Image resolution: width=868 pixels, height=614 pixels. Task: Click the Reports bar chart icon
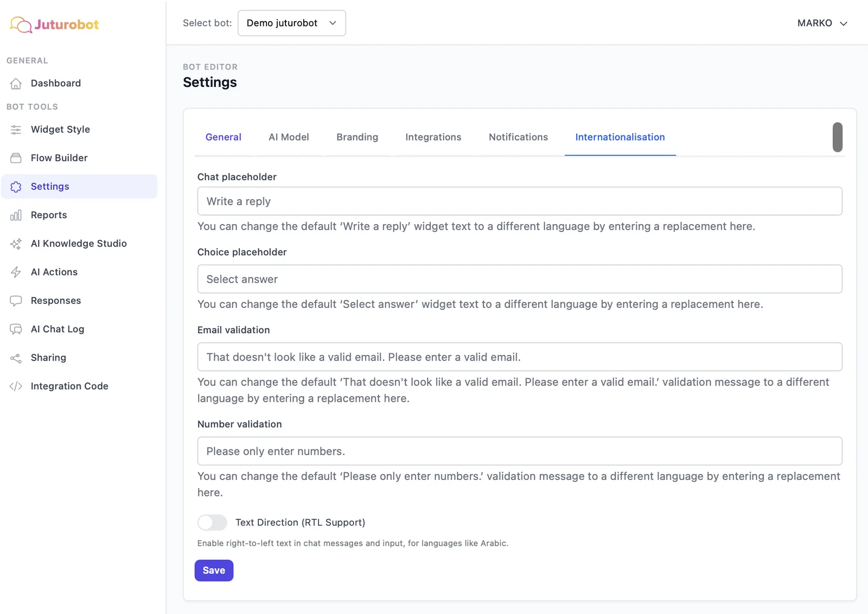[x=16, y=215]
